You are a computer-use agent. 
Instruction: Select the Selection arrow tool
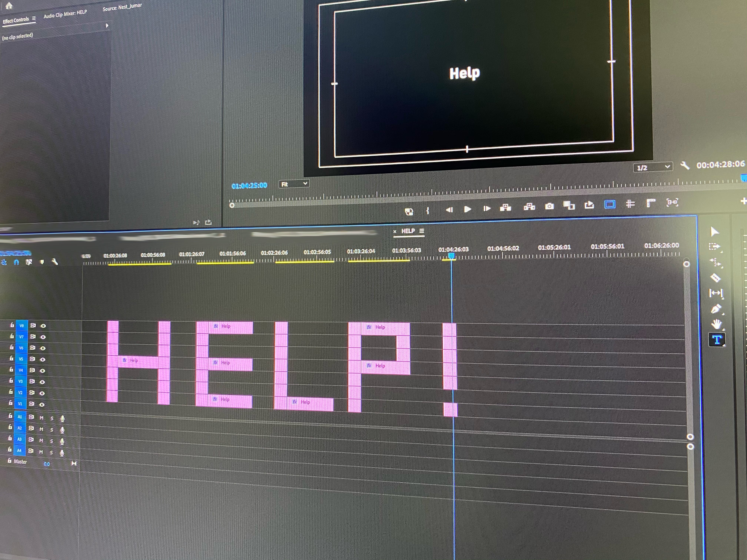coord(714,231)
